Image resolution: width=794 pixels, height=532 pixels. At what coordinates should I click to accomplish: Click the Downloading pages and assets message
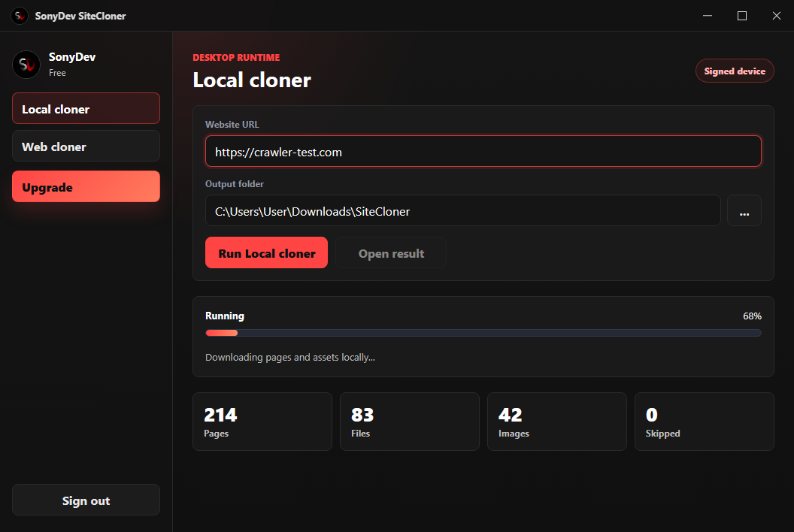290,358
